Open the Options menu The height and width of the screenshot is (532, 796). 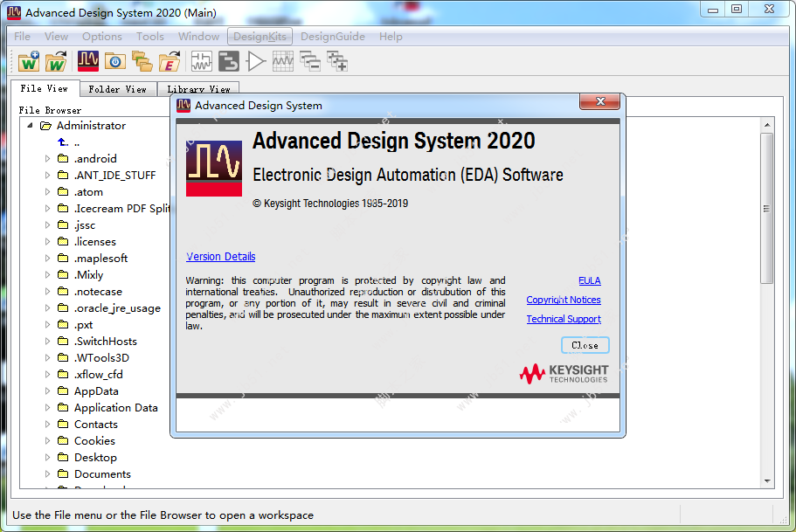[x=102, y=37]
